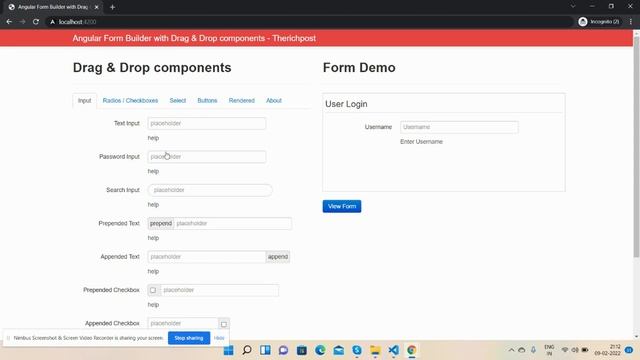Click the View Form button
Screen dimensions: 640x360
click(342, 206)
